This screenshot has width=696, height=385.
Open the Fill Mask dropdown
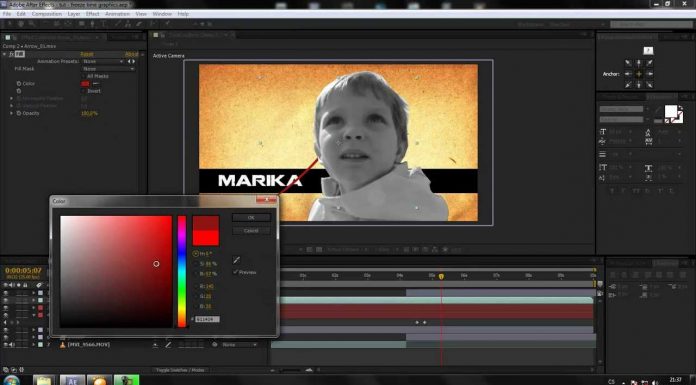[109, 69]
